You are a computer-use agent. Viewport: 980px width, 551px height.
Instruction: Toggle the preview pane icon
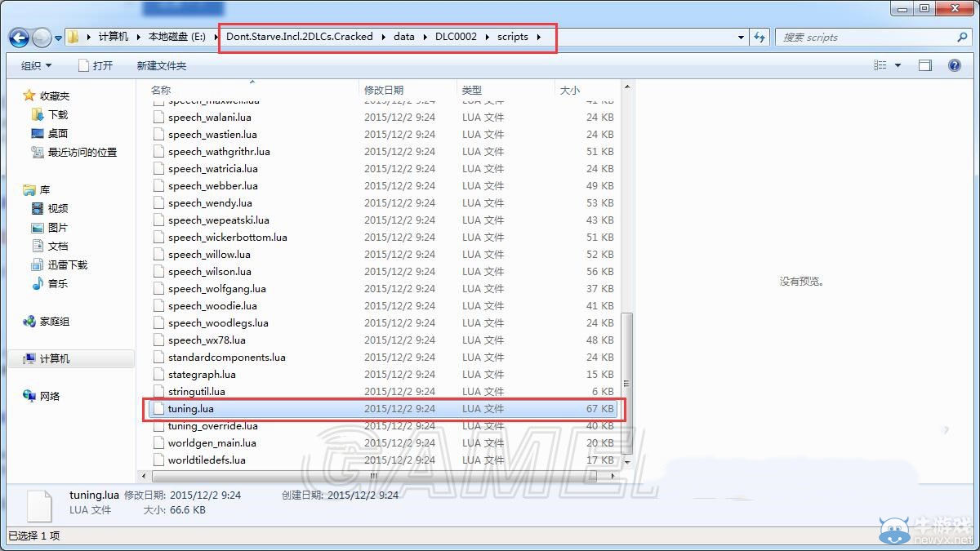tap(925, 65)
